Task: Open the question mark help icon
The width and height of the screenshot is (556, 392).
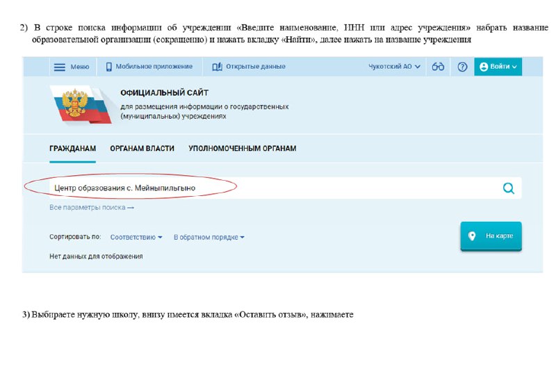Action: 462,67
